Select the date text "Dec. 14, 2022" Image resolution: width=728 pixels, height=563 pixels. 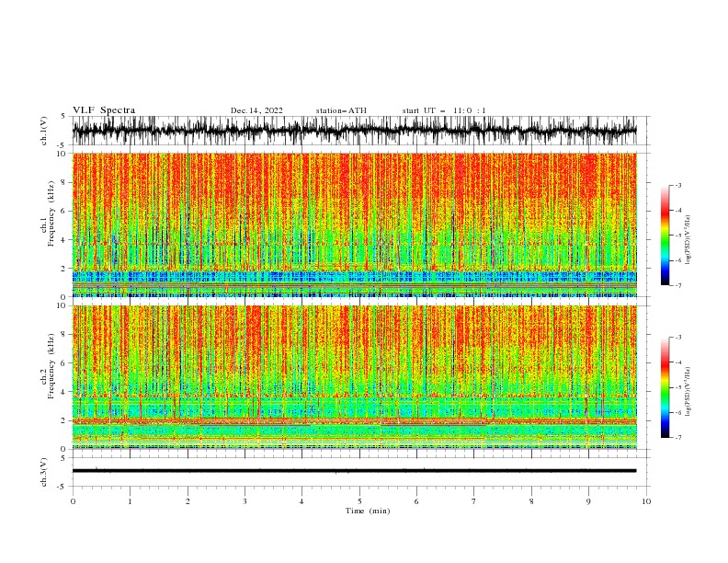point(256,110)
